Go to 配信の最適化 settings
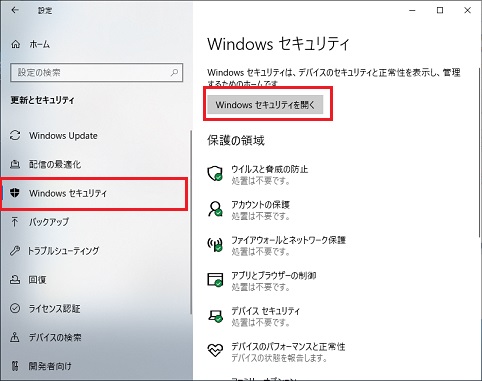This screenshot has width=482, height=381. (95, 164)
